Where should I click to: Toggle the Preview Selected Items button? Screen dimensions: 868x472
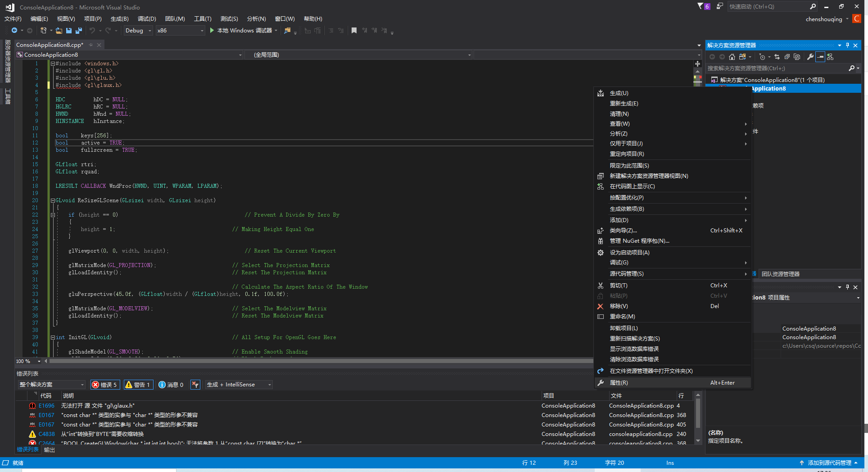click(x=820, y=57)
